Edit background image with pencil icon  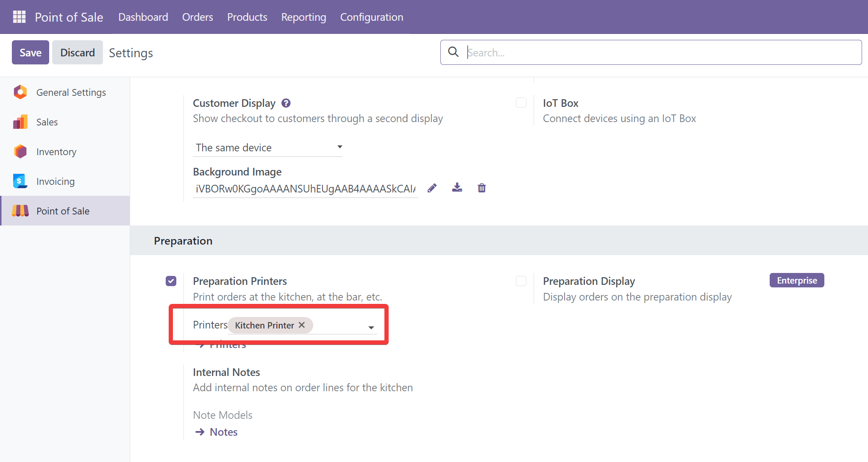[x=432, y=188]
